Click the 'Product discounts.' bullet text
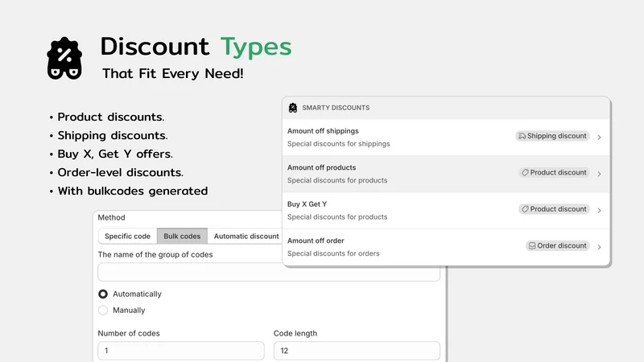The width and height of the screenshot is (644, 362). click(x=111, y=117)
